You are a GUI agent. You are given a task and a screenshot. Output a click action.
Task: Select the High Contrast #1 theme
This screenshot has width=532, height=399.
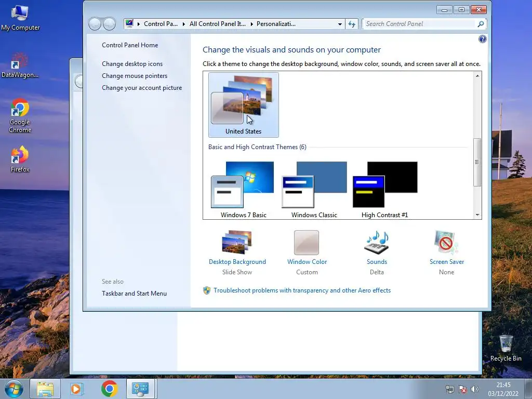coord(385,190)
